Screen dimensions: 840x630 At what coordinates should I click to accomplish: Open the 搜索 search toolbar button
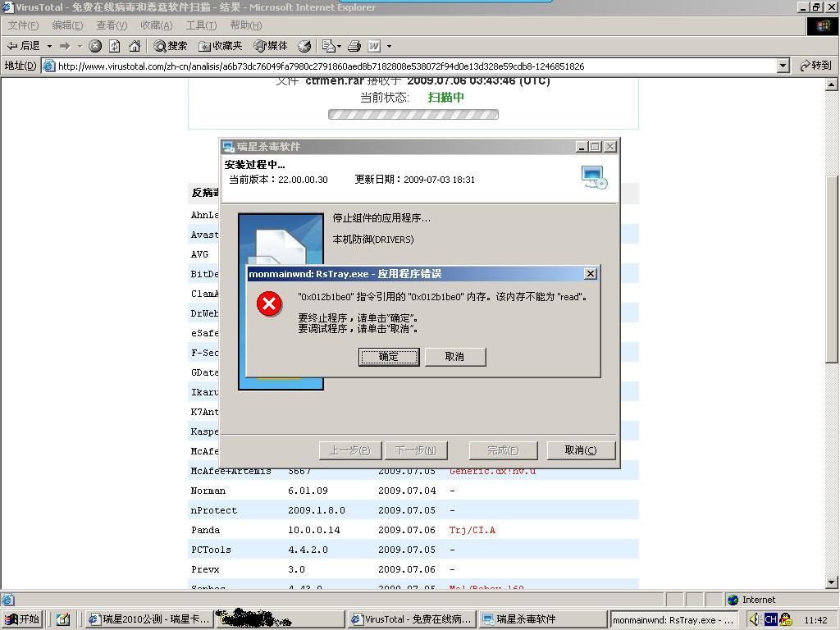(x=171, y=46)
